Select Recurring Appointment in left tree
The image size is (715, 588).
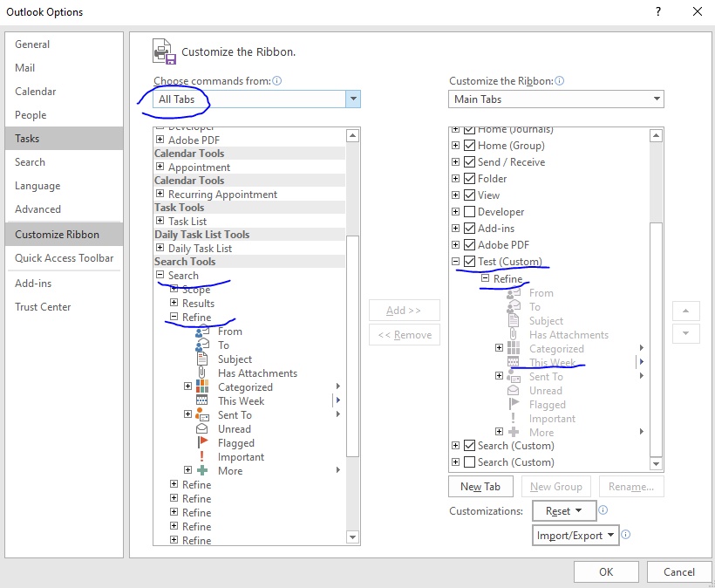tap(222, 195)
